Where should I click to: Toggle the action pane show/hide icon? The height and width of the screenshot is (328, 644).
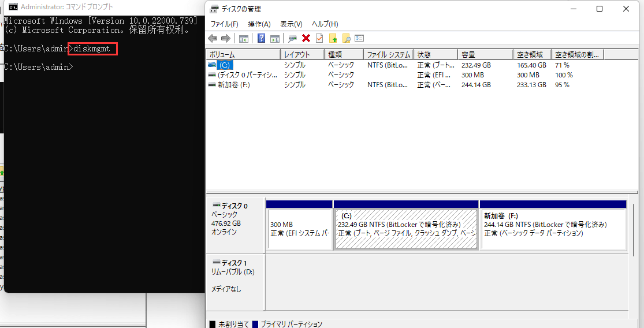coord(275,39)
